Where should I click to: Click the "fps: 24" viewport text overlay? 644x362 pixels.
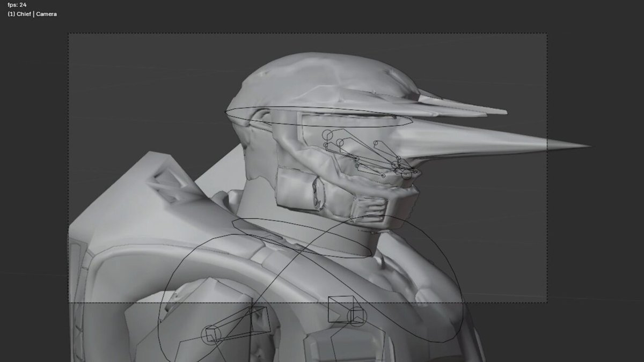tap(17, 5)
